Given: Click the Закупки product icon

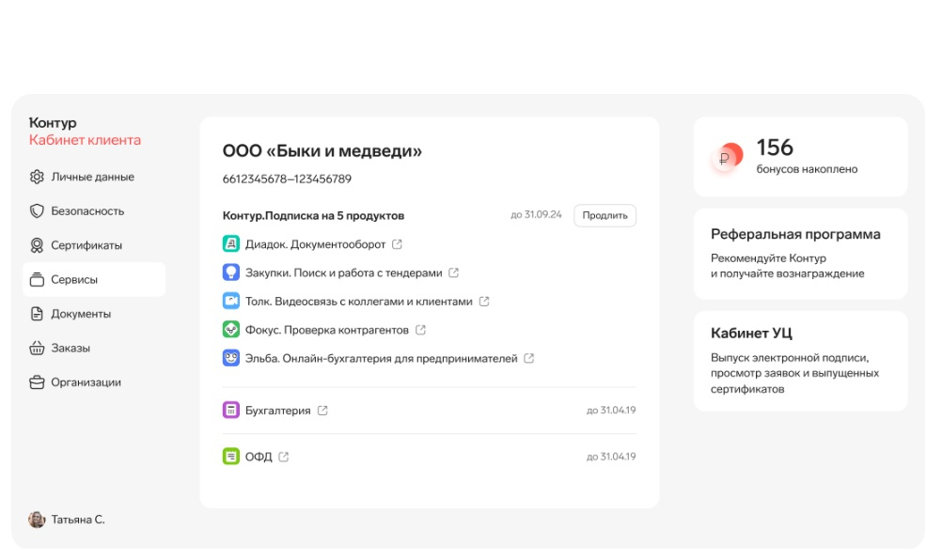Looking at the screenshot, I should pyautogui.click(x=230, y=272).
